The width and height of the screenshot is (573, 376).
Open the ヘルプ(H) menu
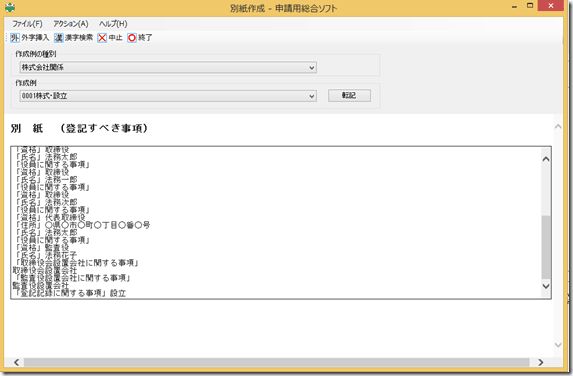(x=113, y=24)
